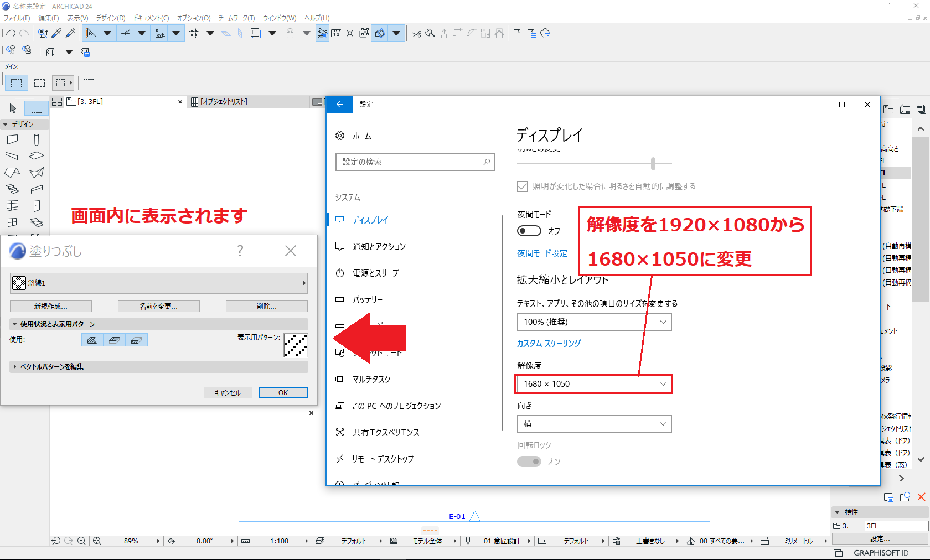The height and width of the screenshot is (560, 930).
Task: Open 通知とアクション in Settings sidebar
Action: (379, 247)
